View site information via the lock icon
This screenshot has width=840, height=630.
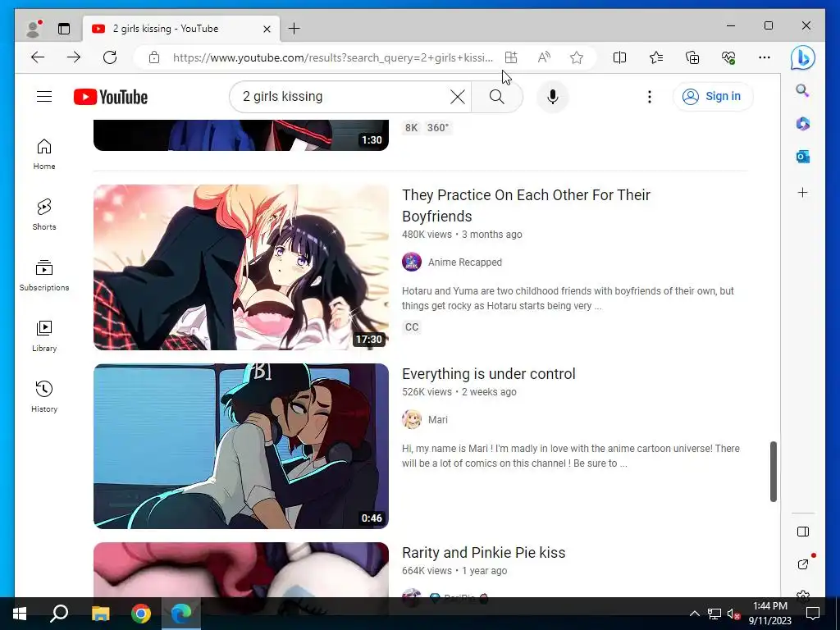pos(154,57)
